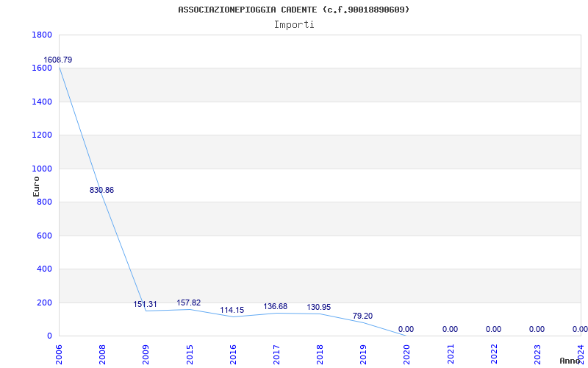Viewport: 588px width, 368px height.
Task: Click the 157.82 value label
Action: 189,303
